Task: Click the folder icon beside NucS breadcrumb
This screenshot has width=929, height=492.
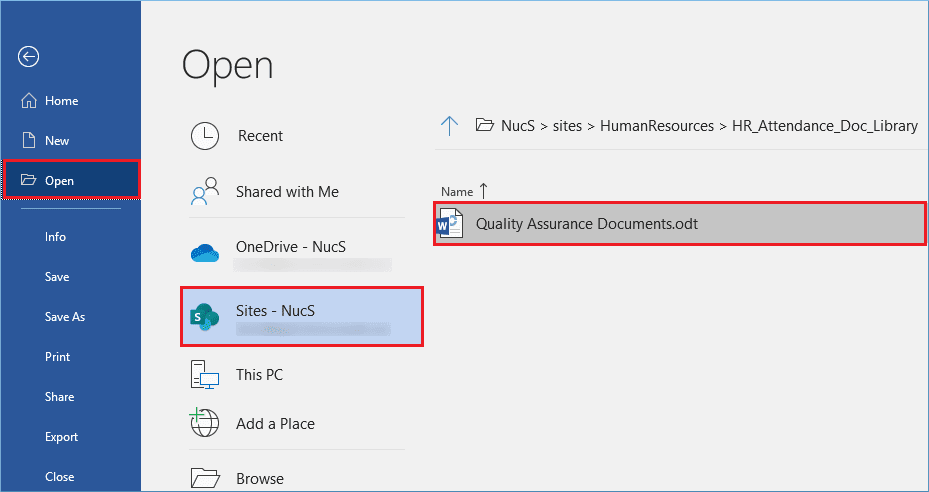Action: [x=485, y=126]
